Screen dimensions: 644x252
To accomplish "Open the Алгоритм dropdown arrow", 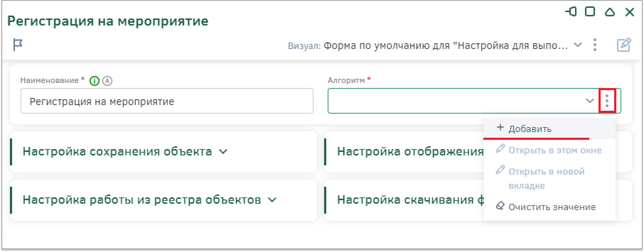I will [x=590, y=101].
